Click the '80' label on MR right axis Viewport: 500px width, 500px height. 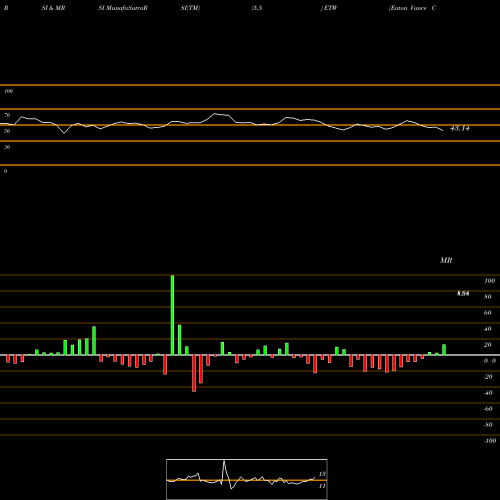pyautogui.click(x=488, y=297)
